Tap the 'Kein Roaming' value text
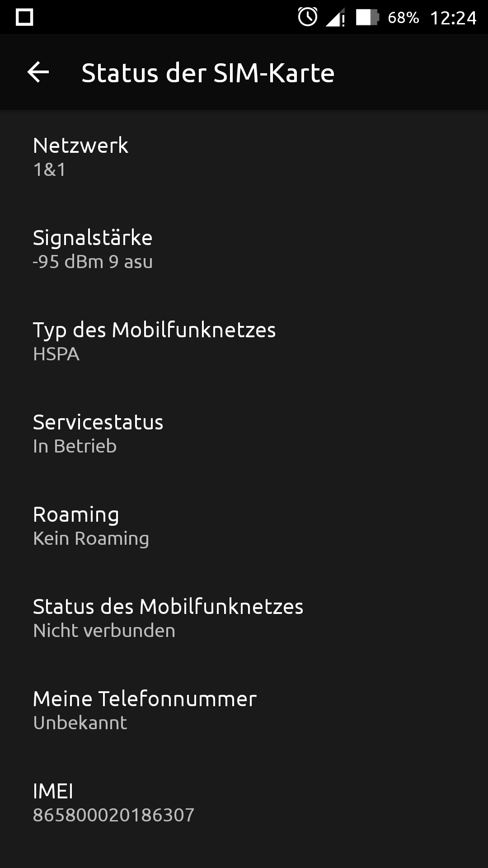Viewport: 488px width, 868px height. click(91, 538)
